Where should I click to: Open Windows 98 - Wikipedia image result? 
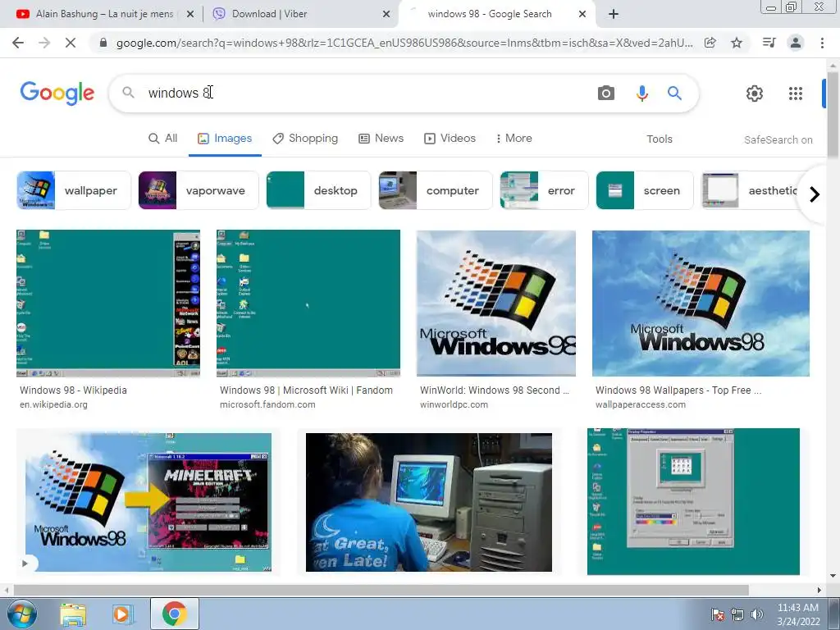pyautogui.click(x=108, y=304)
